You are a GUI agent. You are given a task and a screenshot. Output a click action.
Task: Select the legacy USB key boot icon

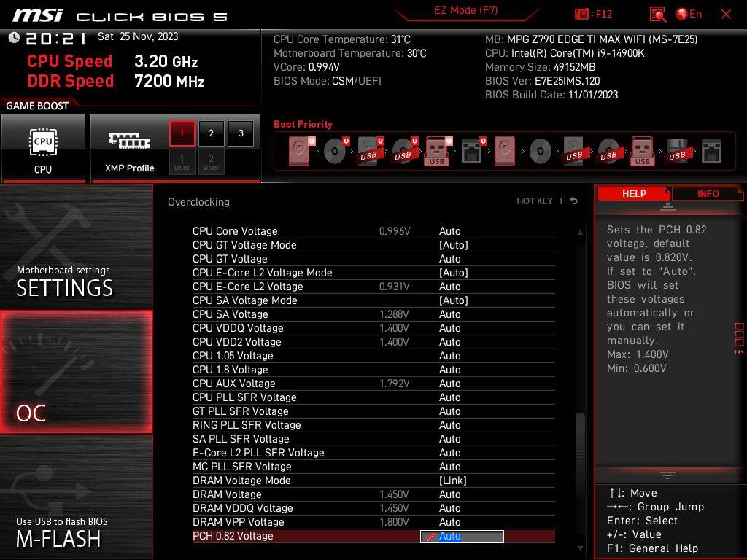643,151
